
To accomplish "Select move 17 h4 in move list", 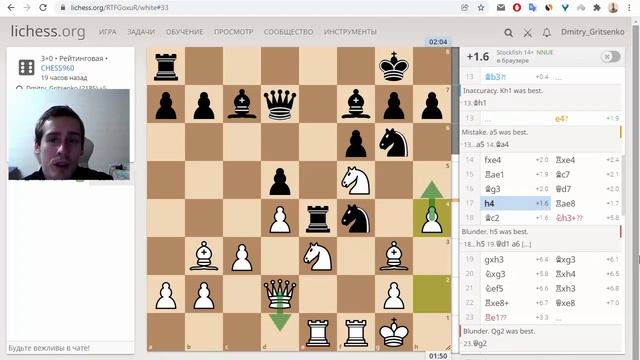I will [515, 203].
